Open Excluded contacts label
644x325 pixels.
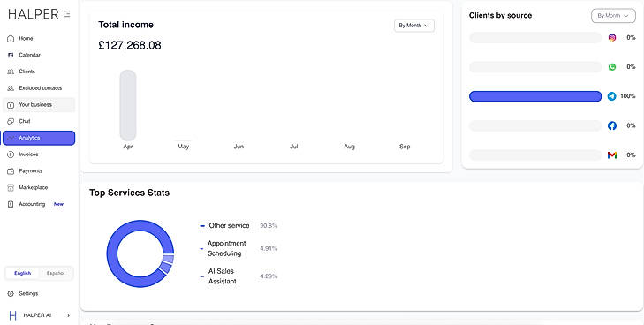(41, 88)
